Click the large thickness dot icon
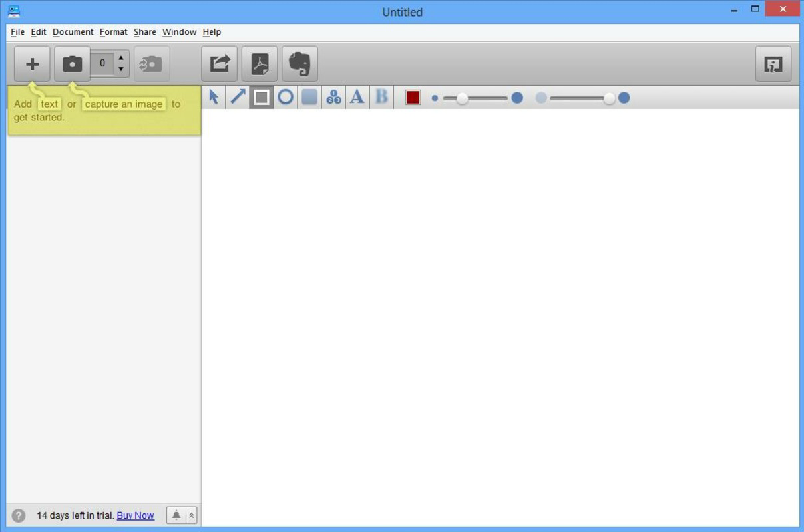The image size is (804, 532). (517, 98)
